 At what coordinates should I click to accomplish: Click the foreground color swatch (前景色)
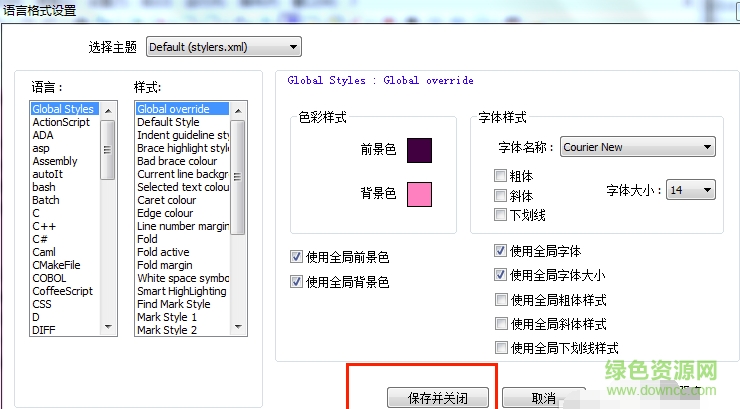pyautogui.click(x=419, y=150)
